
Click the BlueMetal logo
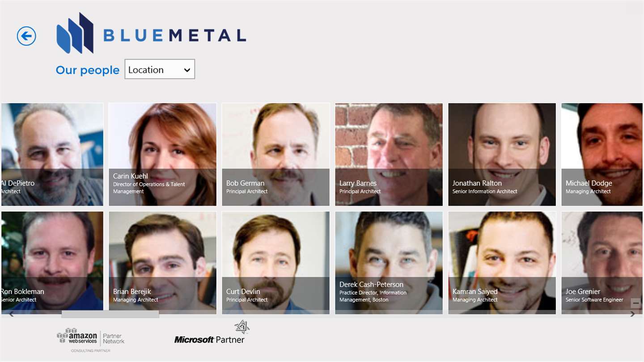click(x=151, y=34)
